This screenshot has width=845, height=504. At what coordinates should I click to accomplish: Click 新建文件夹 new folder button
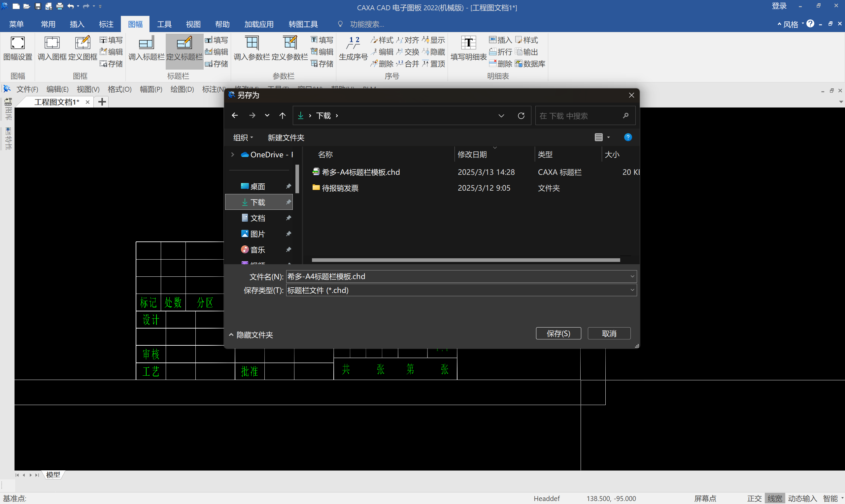tap(286, 138)
